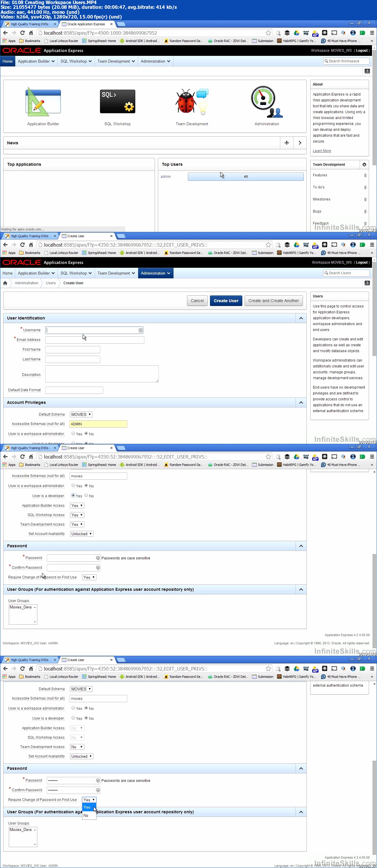Click the blue Create User button
Image resolution: width=377 pixels, height=868 pixels.
coord(226,301)
